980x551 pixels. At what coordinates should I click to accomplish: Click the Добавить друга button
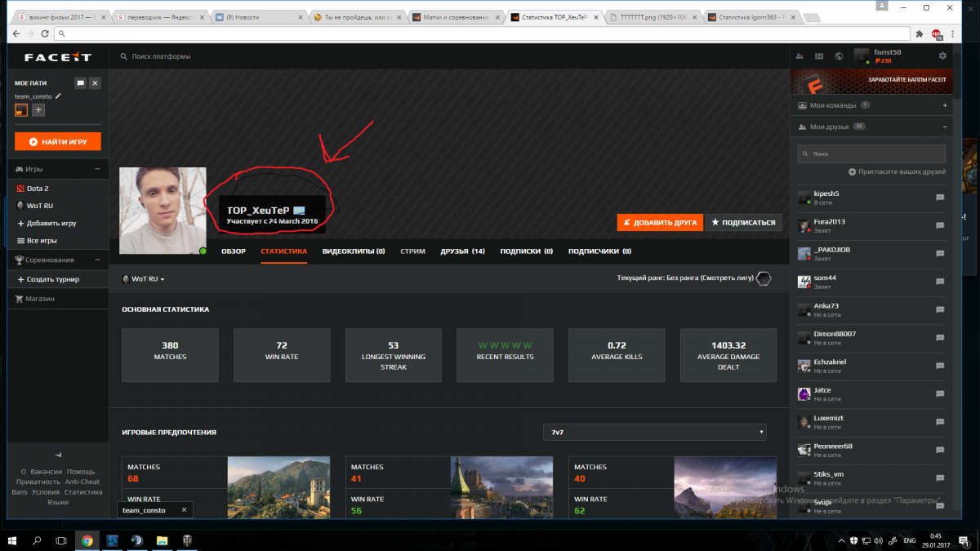pyautogui.click(x=660, y=222)
